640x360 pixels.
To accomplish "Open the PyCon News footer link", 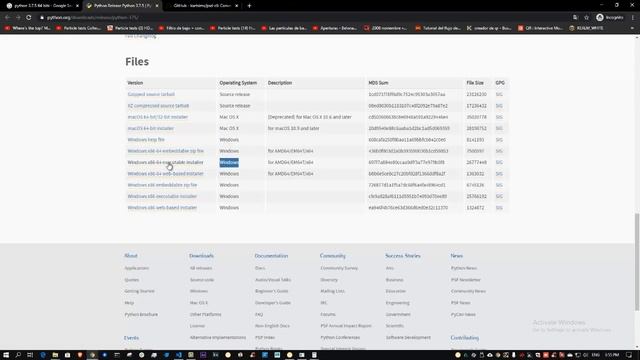I will 463,315.
